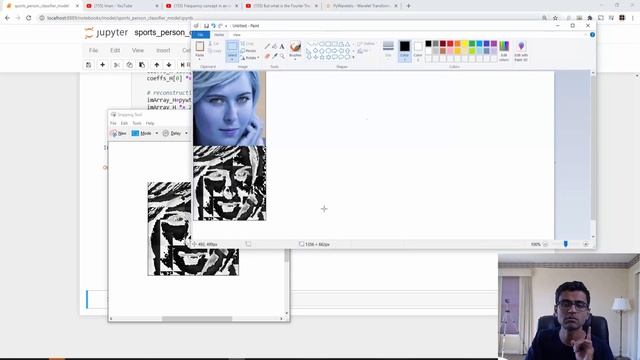This screenshot has width=640, height=360.
Task: Click the Snipping Tool Mode button
Action: pyautogui.click(x=142, y=133)
